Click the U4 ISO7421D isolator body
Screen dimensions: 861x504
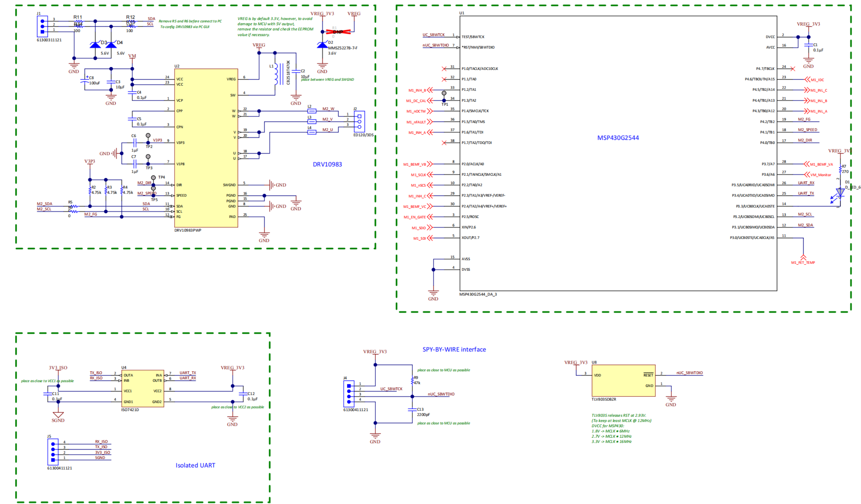[x=142, y=389]
